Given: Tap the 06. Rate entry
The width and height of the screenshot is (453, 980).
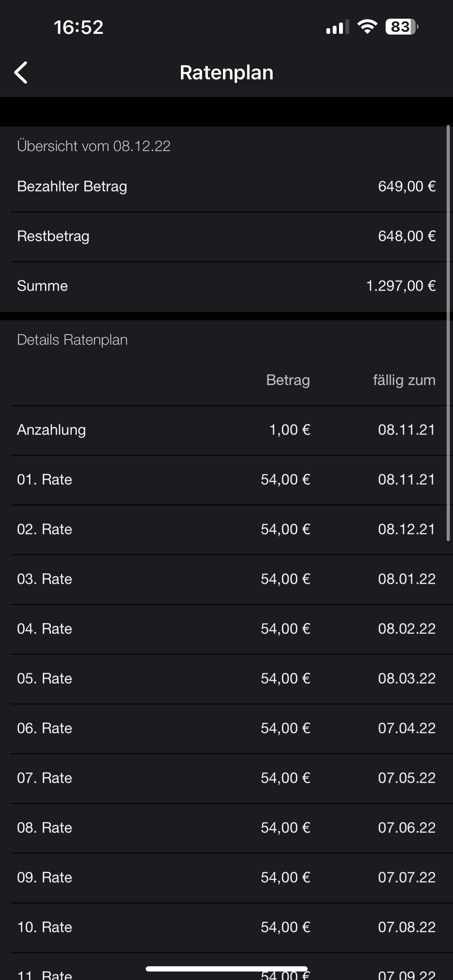Looking at the screenshot, I should 226,728.
